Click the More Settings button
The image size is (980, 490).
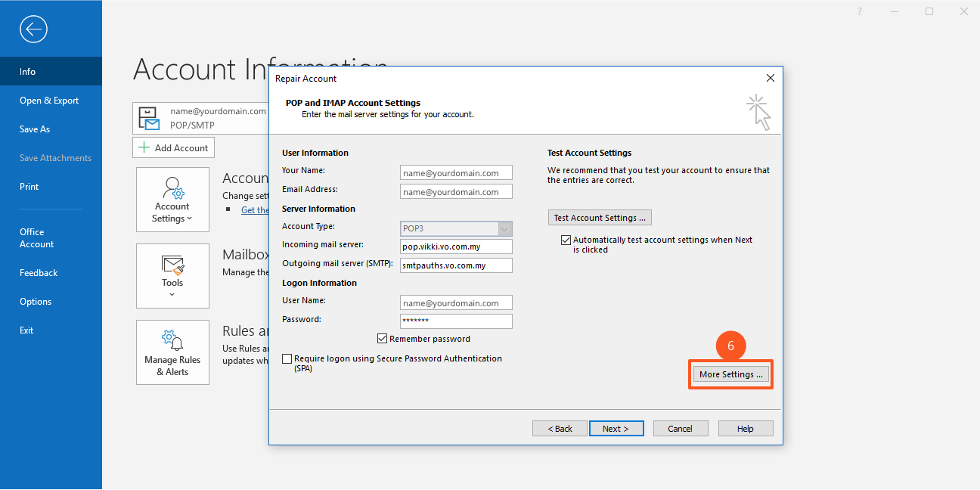pos(730,374)
